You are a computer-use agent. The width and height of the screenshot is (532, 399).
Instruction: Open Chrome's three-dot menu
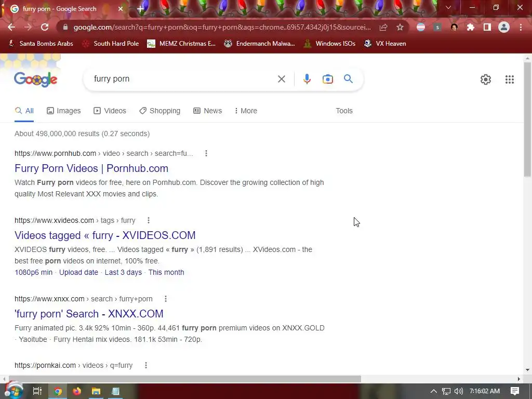coord(521,27)
